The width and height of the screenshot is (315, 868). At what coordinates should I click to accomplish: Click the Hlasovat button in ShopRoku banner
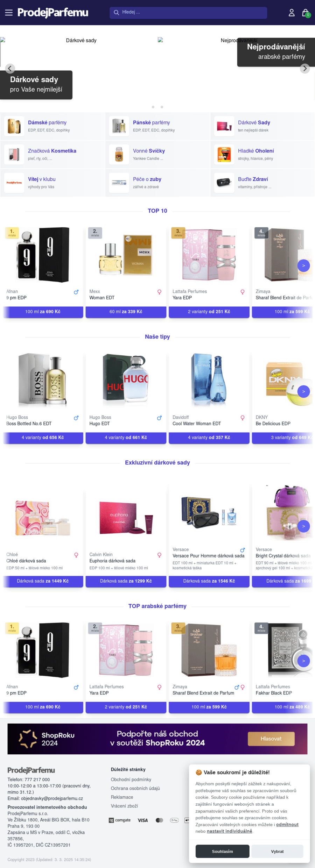pyautogui.click(x=271, y=739)
